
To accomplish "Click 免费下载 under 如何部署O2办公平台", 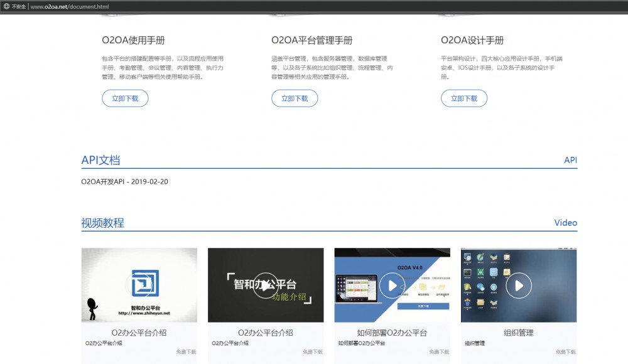I will (x=439, y=352).
